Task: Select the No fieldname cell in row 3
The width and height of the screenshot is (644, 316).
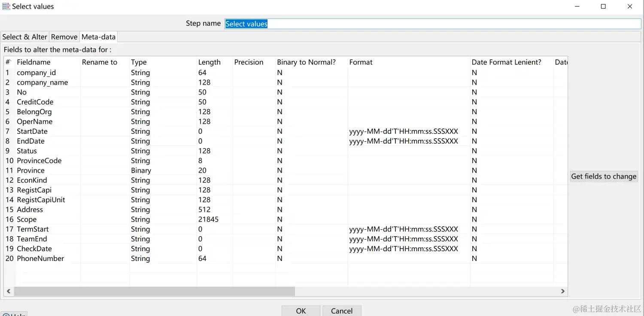Action: coord(48,92)
